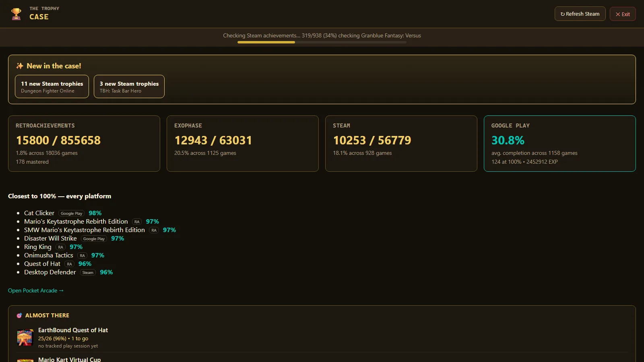Click the 30.8% Google Play completion value
Screen dimensions: 644x362
coord(508,140)
